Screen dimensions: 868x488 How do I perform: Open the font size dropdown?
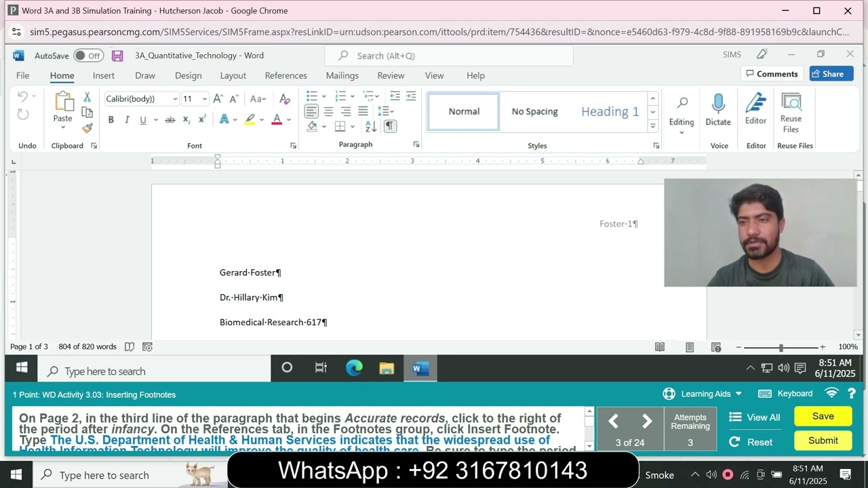click(x=204, y=99)
